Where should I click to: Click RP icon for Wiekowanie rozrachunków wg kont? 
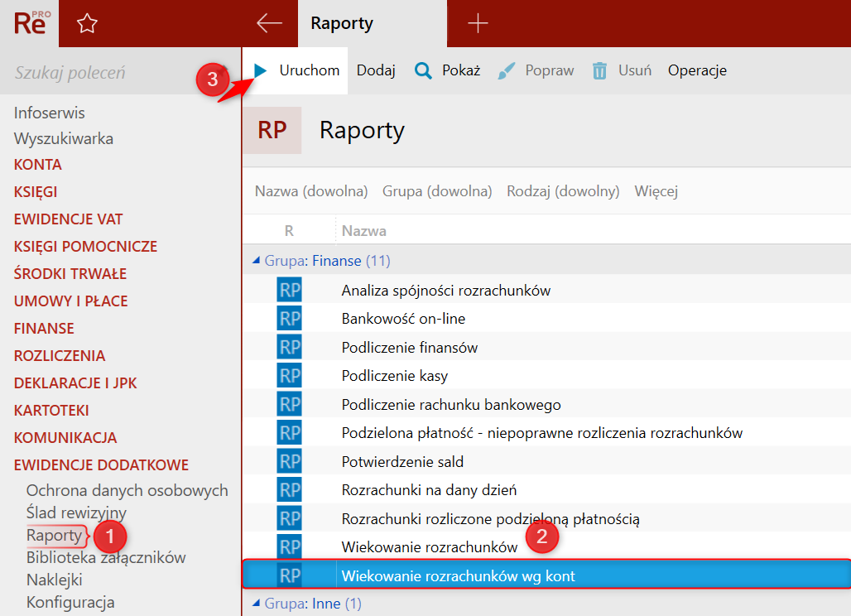(x=289, y=575)
